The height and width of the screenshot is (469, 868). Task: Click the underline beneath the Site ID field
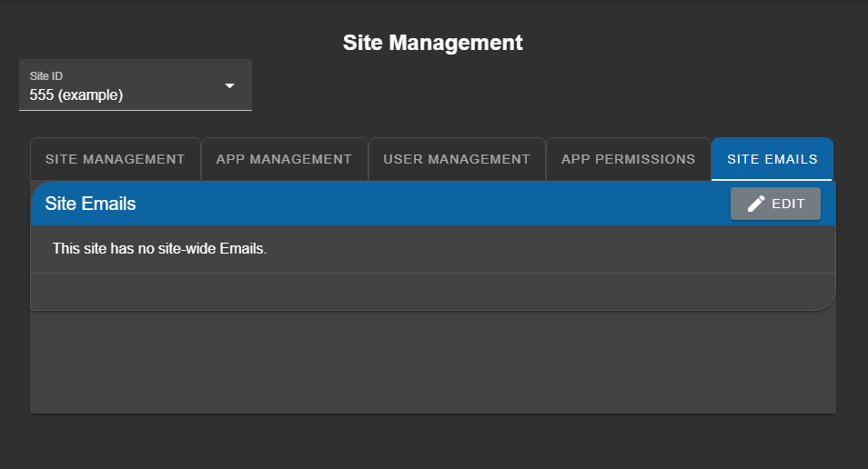(135, 110)
